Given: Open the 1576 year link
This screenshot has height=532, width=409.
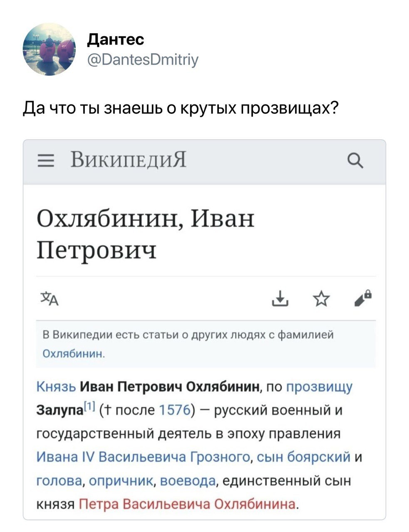Looking at the screenshot, I should [x=174, y=410].
